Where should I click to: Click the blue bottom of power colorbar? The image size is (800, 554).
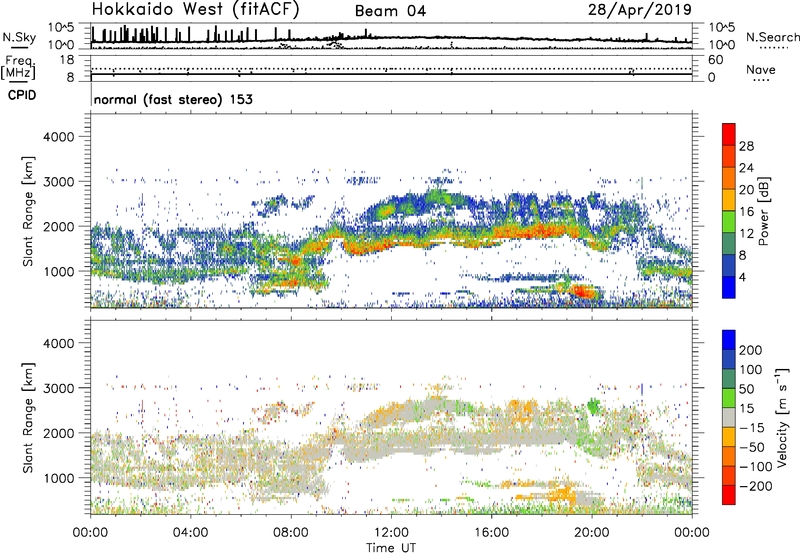pos(729,287)
